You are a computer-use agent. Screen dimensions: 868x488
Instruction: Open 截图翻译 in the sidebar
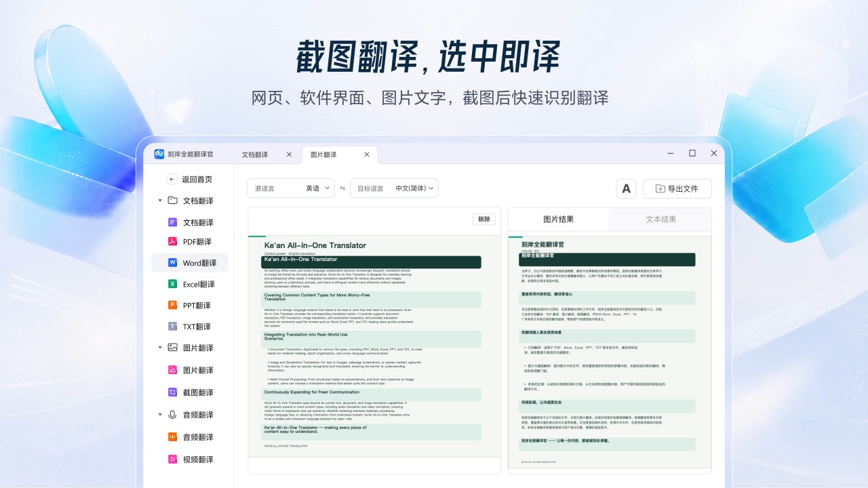point(190,392)
